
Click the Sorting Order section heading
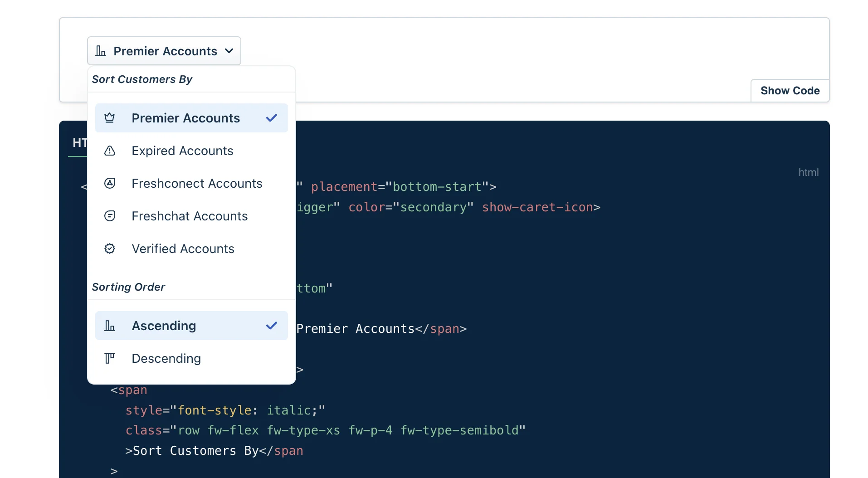(x=128, y=287)
